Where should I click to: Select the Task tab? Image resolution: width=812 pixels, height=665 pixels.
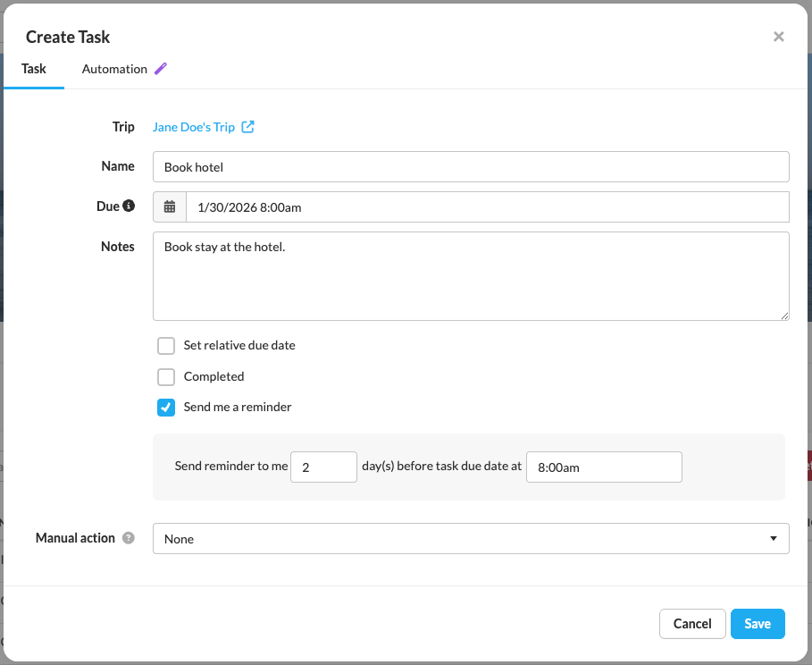34,69
